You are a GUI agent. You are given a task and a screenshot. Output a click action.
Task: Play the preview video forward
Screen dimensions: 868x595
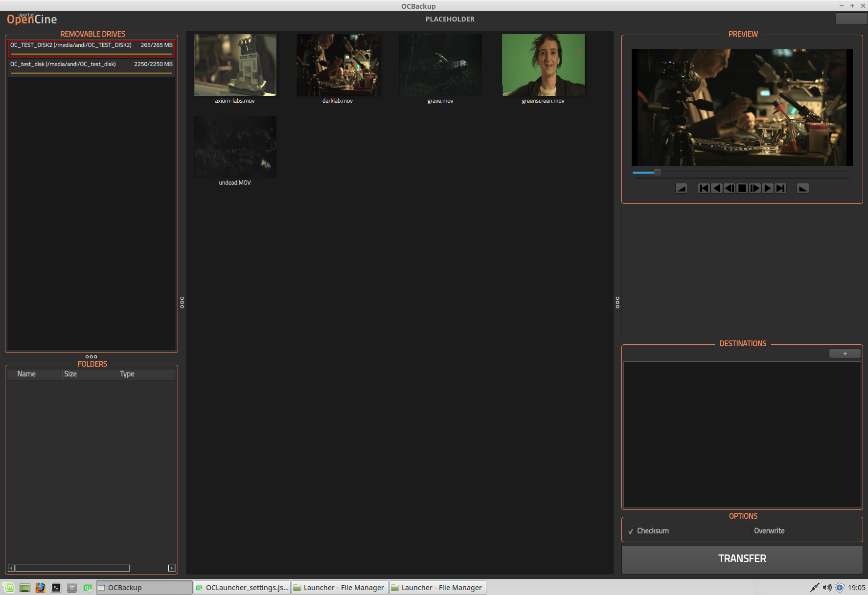click(768, 188)
